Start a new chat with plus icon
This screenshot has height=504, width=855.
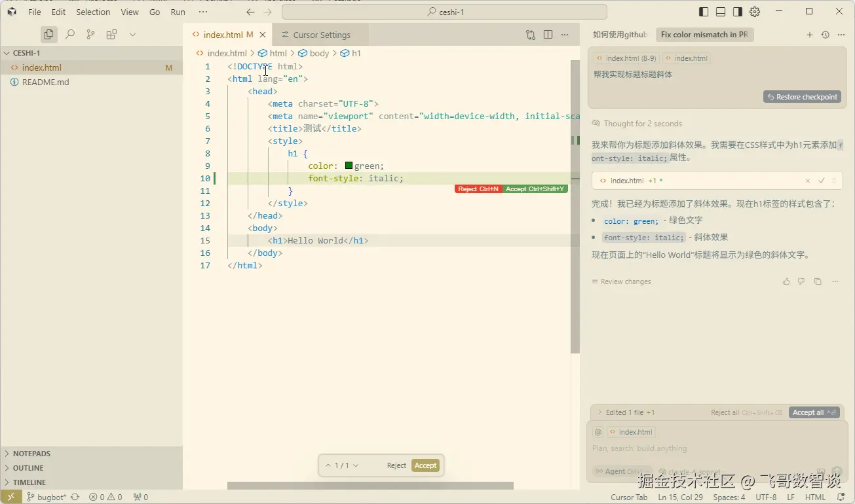809,35
